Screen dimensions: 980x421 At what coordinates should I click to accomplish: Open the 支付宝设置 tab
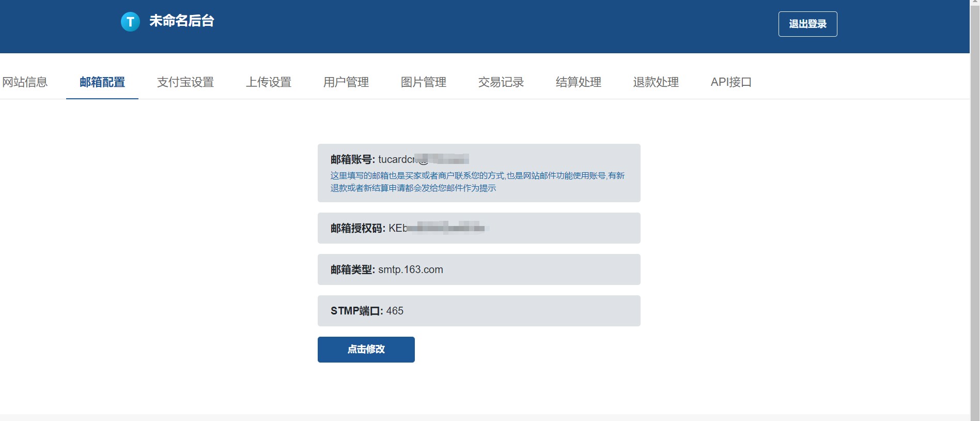pyautogui.click(x=185, y=82)
